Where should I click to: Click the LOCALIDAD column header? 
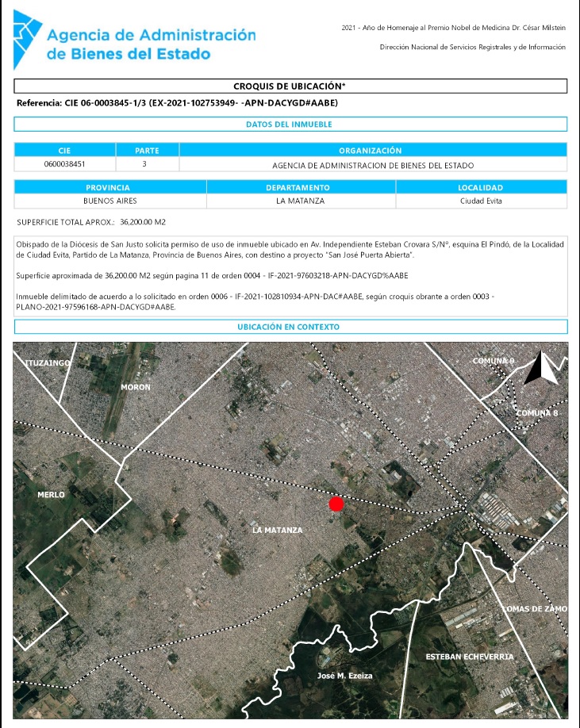(x=481, y=187)
